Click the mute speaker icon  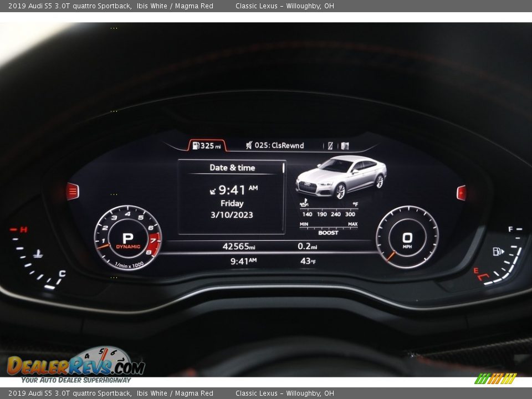(x=249, y=146)
